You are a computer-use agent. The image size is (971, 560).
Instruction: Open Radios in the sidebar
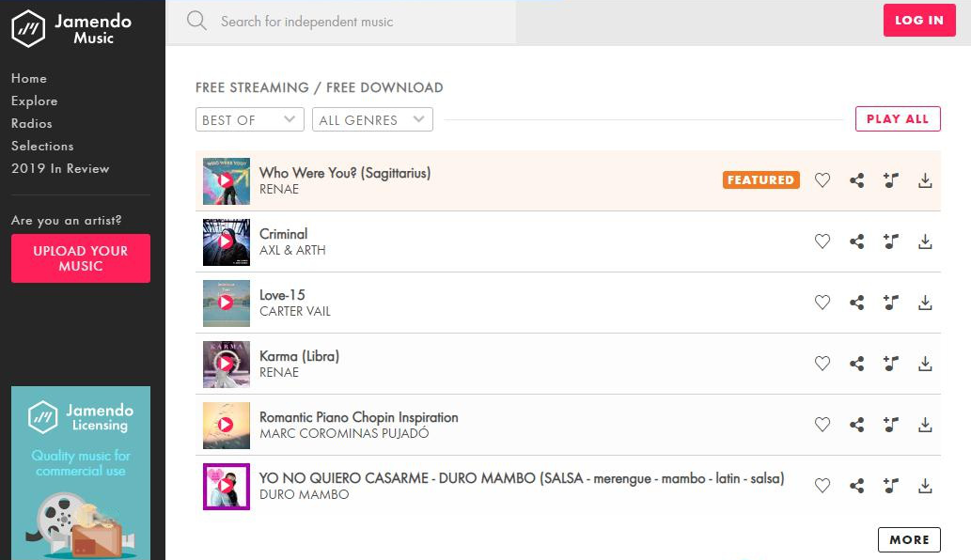pos(32,123)
